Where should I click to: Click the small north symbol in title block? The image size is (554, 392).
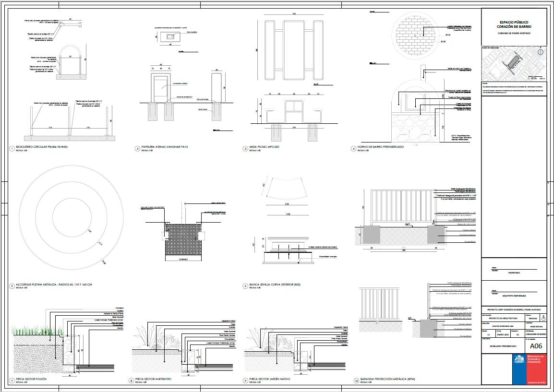click(543, 318)
